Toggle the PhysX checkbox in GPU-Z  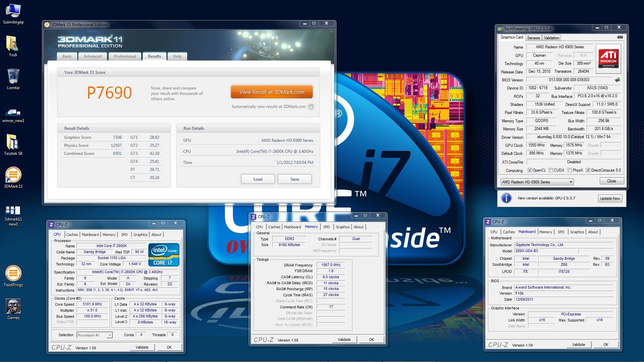(x=570, y=170)
